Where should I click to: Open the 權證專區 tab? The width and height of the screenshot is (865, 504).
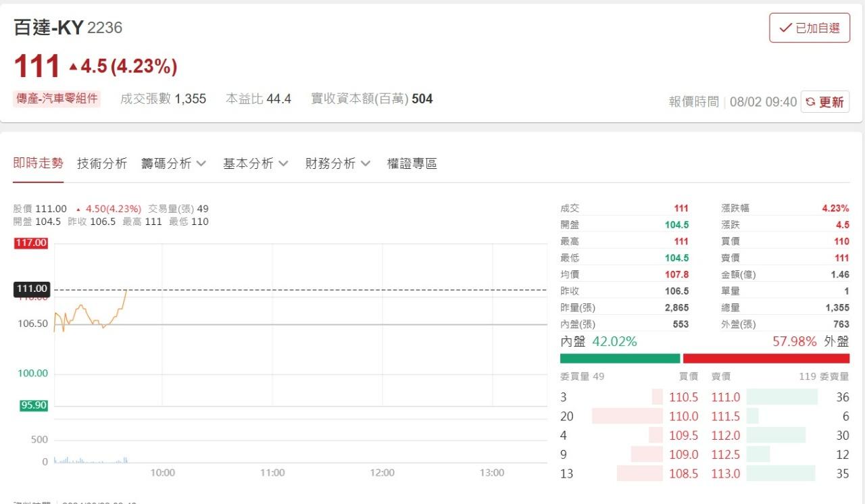(x=412, y=163)
